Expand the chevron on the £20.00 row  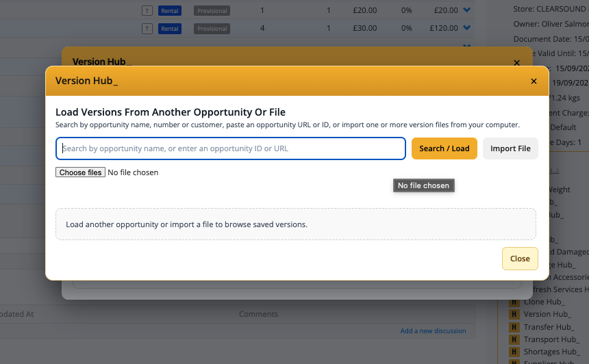click(x=466, y=10)
